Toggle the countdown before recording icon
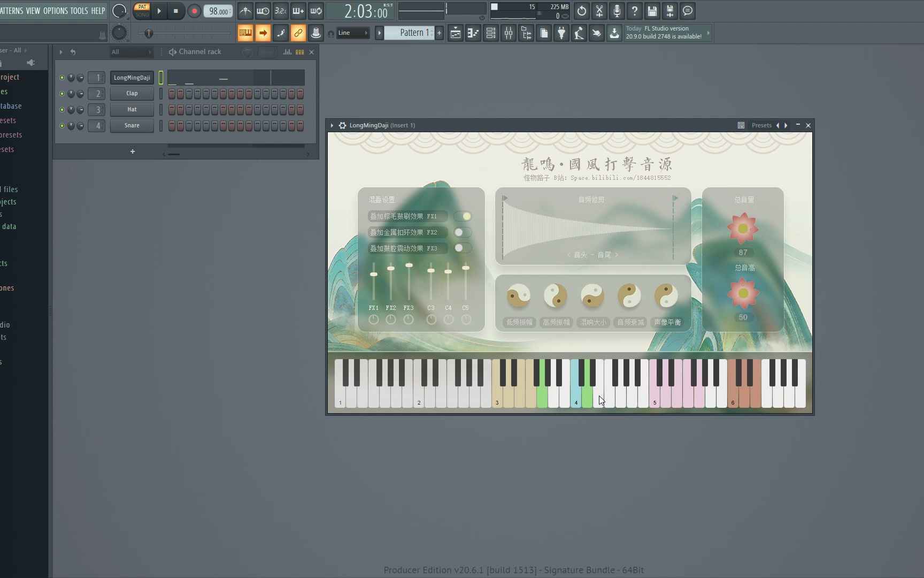Image resolution: width=924 pixels, height=578 pixels. coord(281,11)
